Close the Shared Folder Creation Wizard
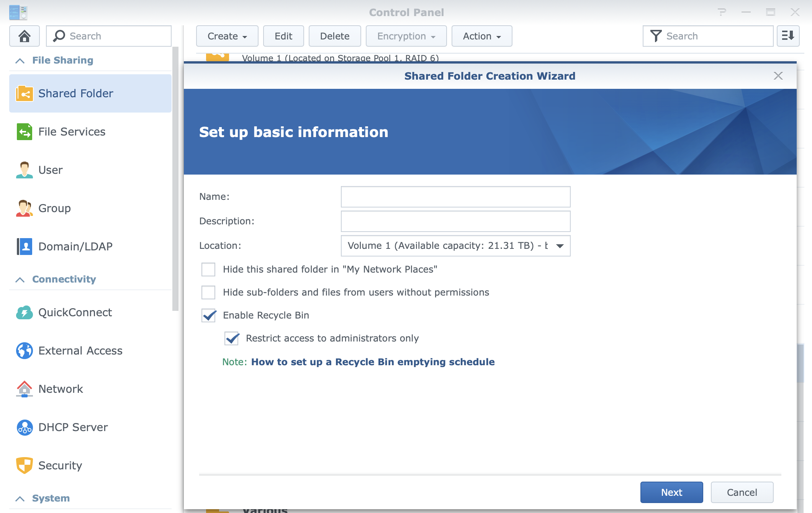Image resolution: width=812 pixels, height=513 pixels. pyautogui.click(x=778, y=76)
